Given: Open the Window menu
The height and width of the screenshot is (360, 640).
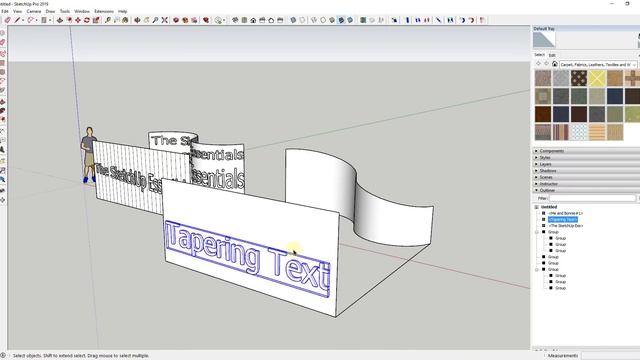Looking at the screenshot, I should point(82,11).
